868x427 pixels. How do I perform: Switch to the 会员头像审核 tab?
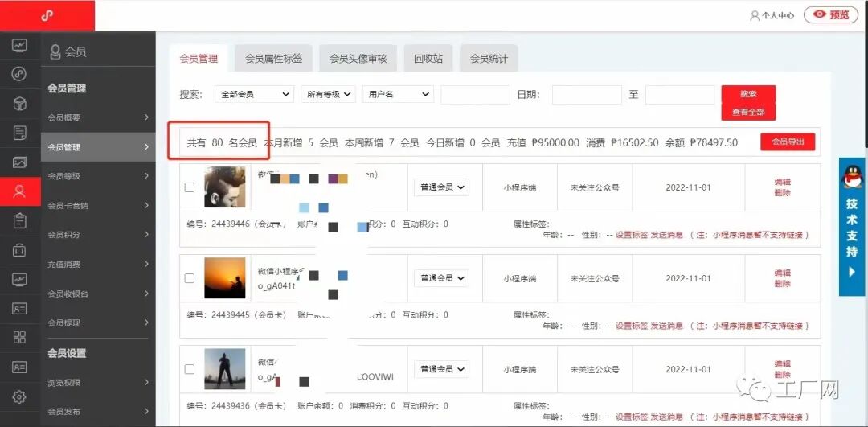click(358, 59)
